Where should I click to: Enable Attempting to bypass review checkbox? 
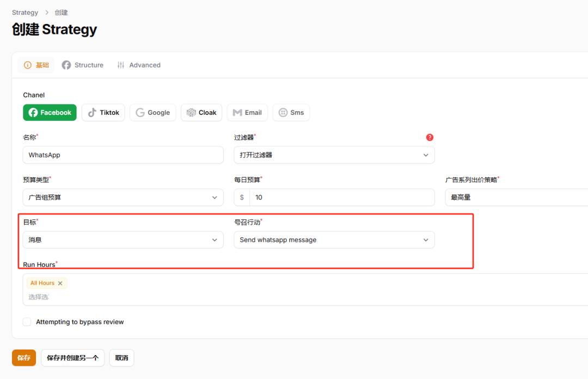click(27, 322)
